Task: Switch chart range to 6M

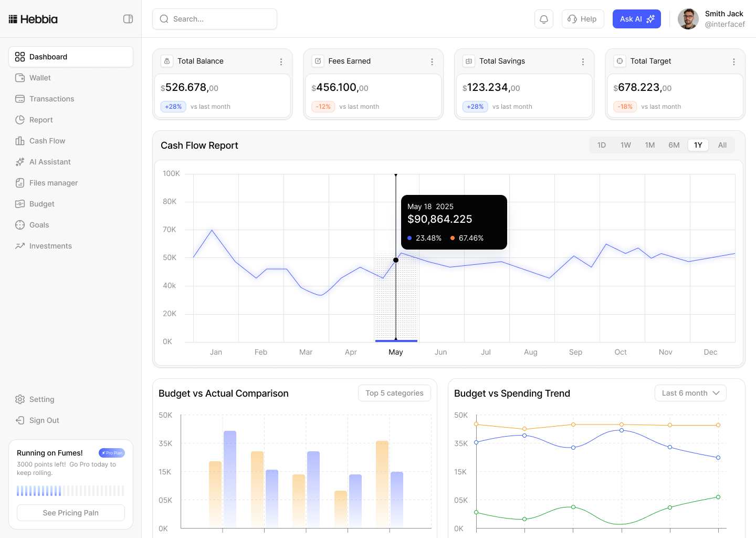Action: [674, 145]
